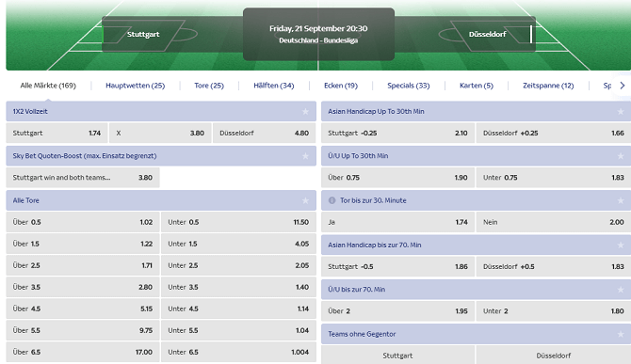Pick Über 2.5 goals at 1.71
Viewport: 631px width, 364px height.
(83, 265)
